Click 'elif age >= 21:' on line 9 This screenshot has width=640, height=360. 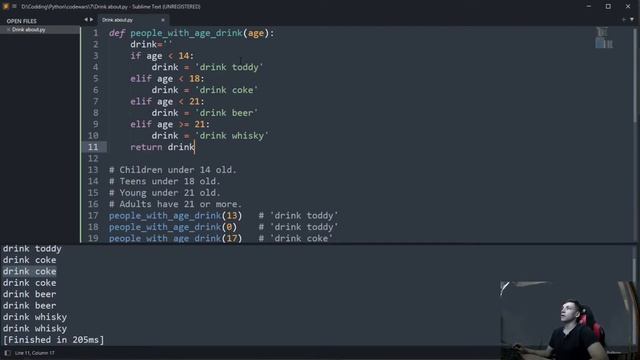pos(170,124)
